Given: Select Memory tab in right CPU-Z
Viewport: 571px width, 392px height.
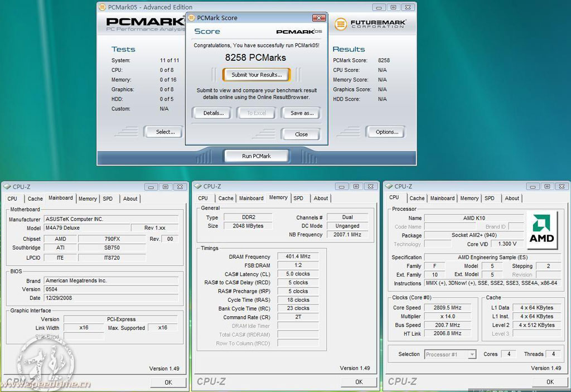Looking at the screenshot, I should pyautogui.click(x=469, y=198).
